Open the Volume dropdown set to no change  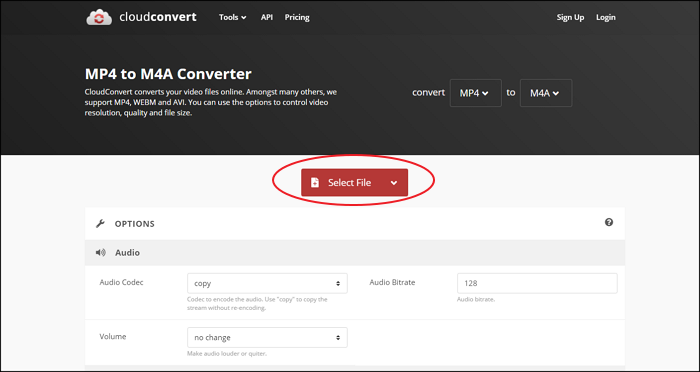pyautogui.click(x=267, y=338)
